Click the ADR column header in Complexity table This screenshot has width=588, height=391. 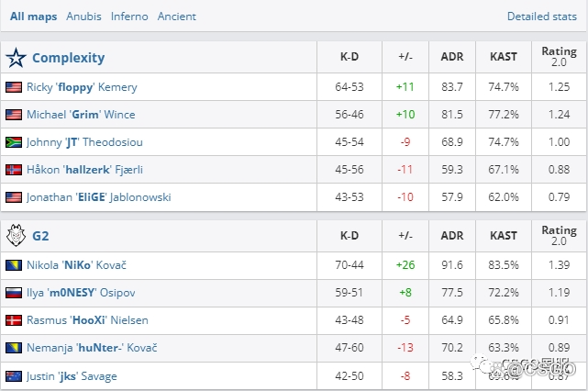(x=451, y=57)
